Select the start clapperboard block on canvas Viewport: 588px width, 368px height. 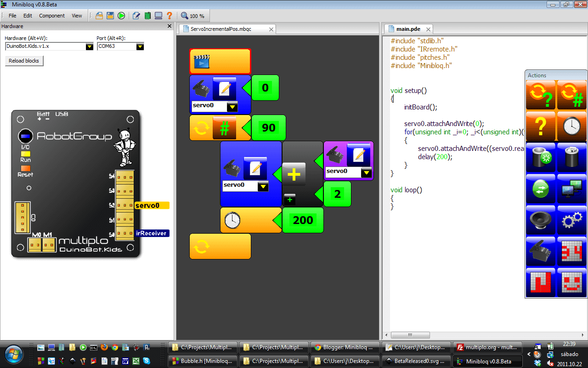coord(220,61)
